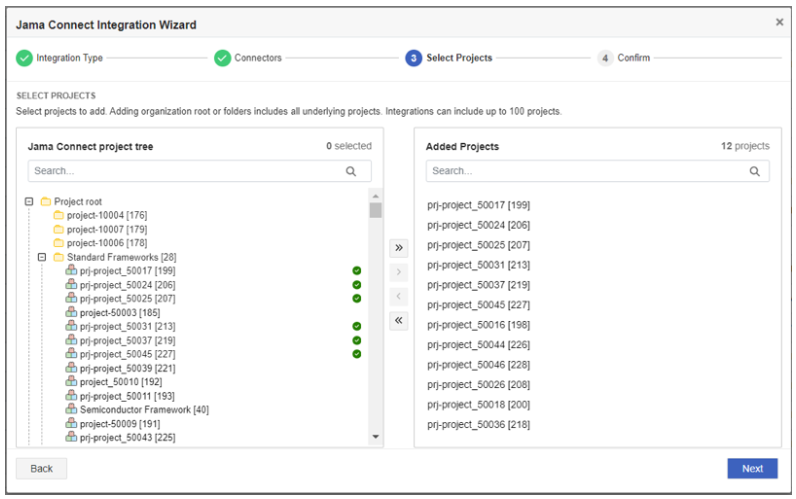Select prj-project_50026 [208] in Added Projects
Screen dimensions: 796x499
[x=478, y=385]
